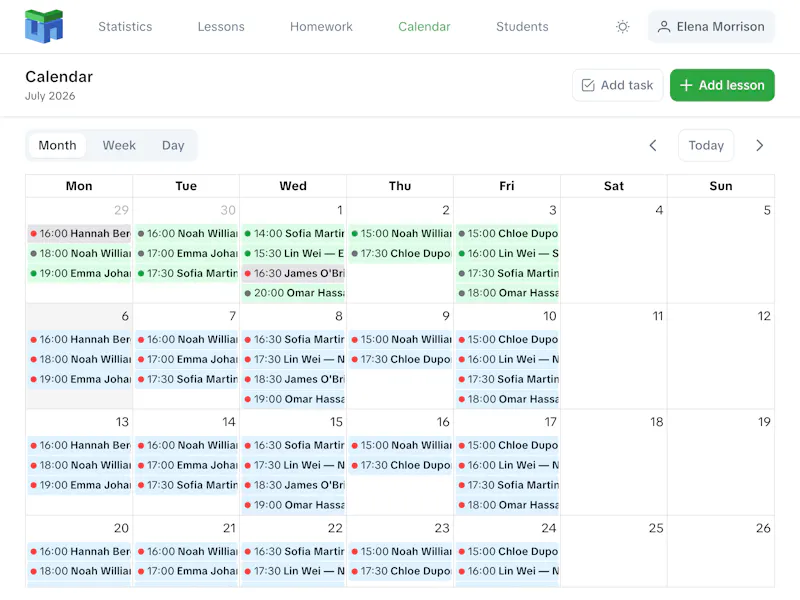Switch to Day view tab
The width and height of the screenshot is (800, 600).
(x=173, y=145)
